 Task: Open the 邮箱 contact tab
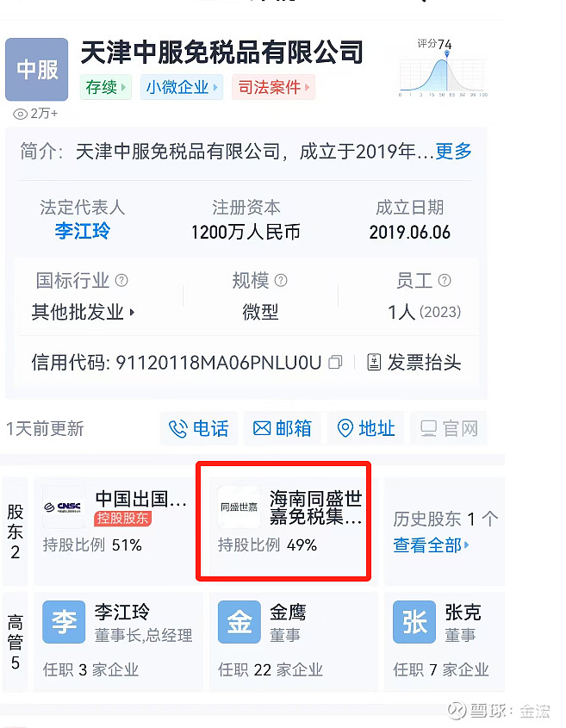(283, 428)
